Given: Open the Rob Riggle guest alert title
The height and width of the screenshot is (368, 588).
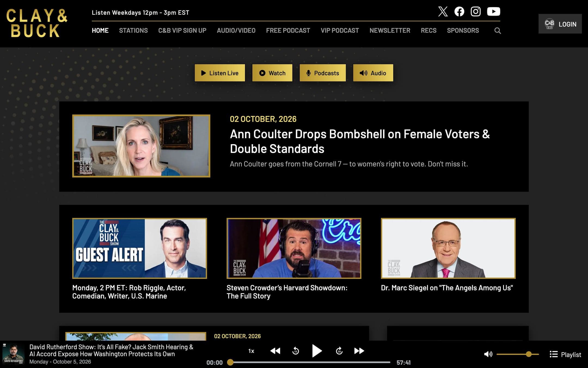Looking at the screenshot, I should click(x=129, y=292).
